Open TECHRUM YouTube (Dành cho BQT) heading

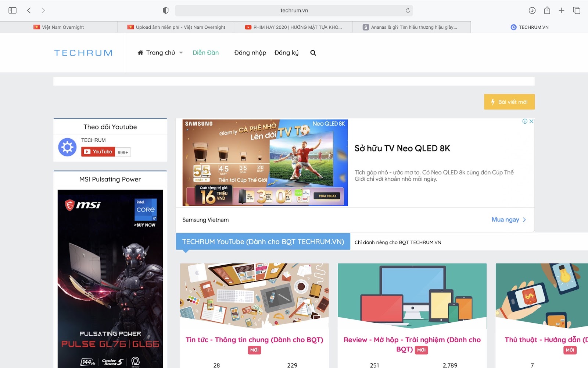pos(263,242)
